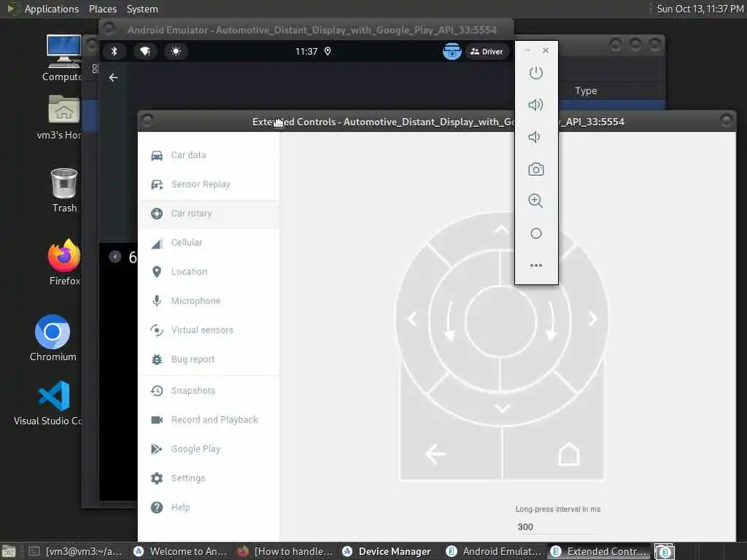Image resolution: width=747 pixels, height=560 pixels.
Task: Switch to Welcome to Android taskbar item
Action: click(x=181, y=551)
